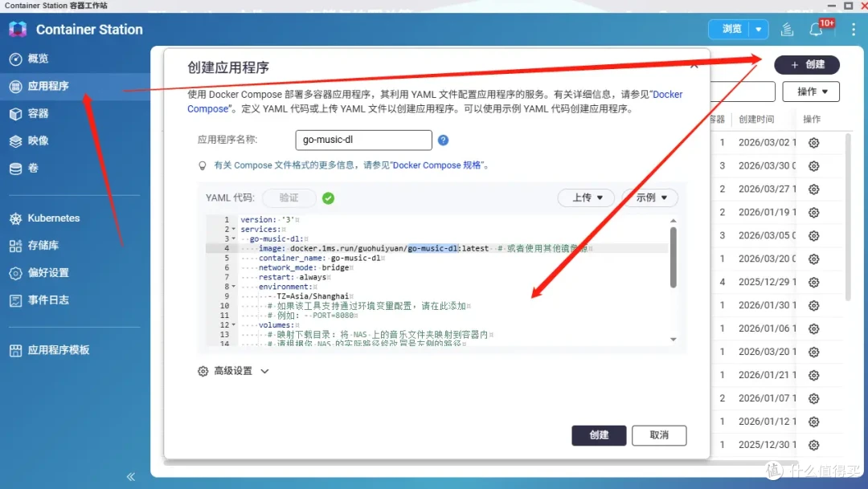Viewport: 868px width, 489px height.
Task: Click the 验证 validate button
Action: click(x=289, y=198)
